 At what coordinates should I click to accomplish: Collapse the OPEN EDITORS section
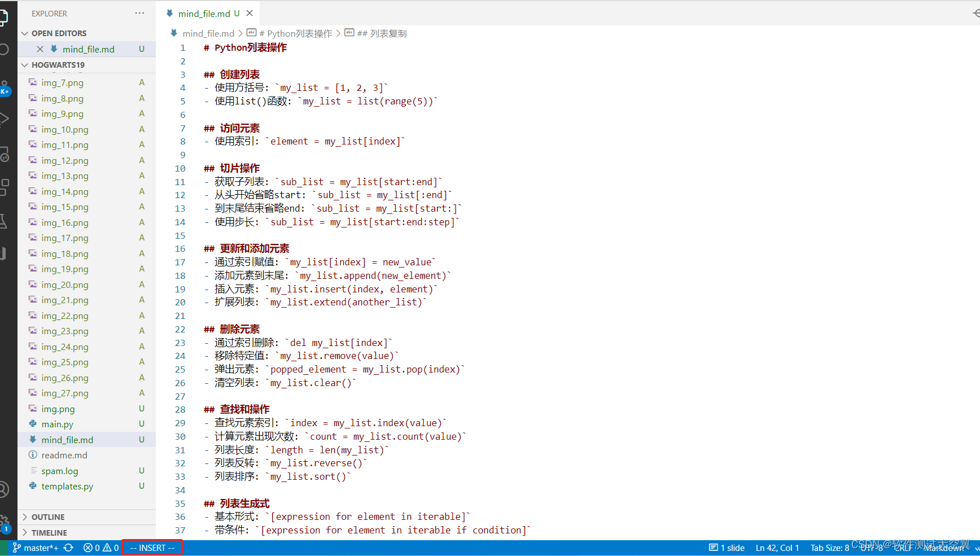click(24, 33)
